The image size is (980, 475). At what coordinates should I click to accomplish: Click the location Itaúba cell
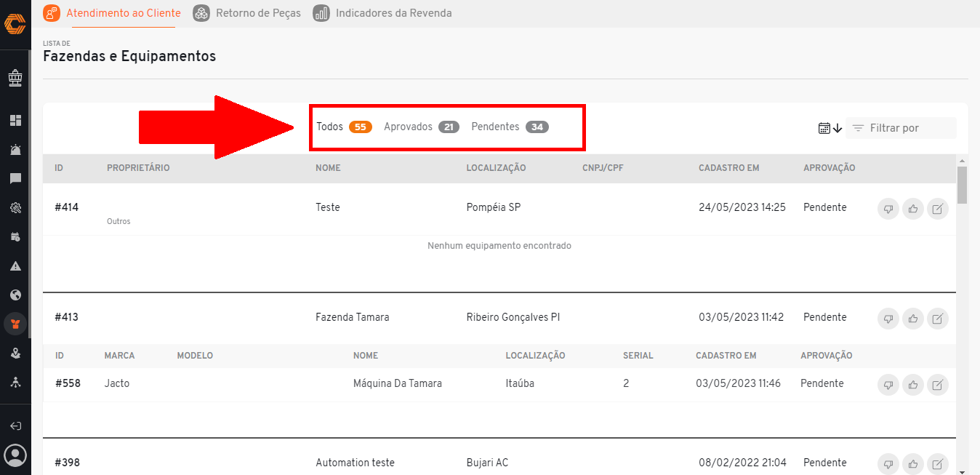pos(520,383)
